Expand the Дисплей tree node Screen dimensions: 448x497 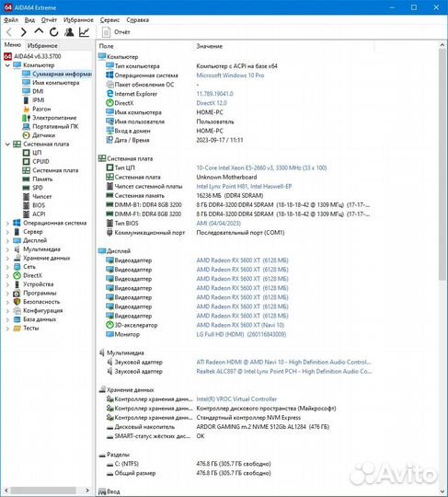point(7,241)
